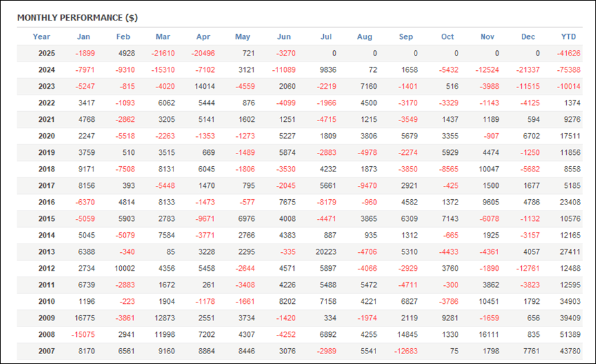Click June 2024 value -11089
The width and height of the screenshot is (596, 364).
tap(283, 70)
